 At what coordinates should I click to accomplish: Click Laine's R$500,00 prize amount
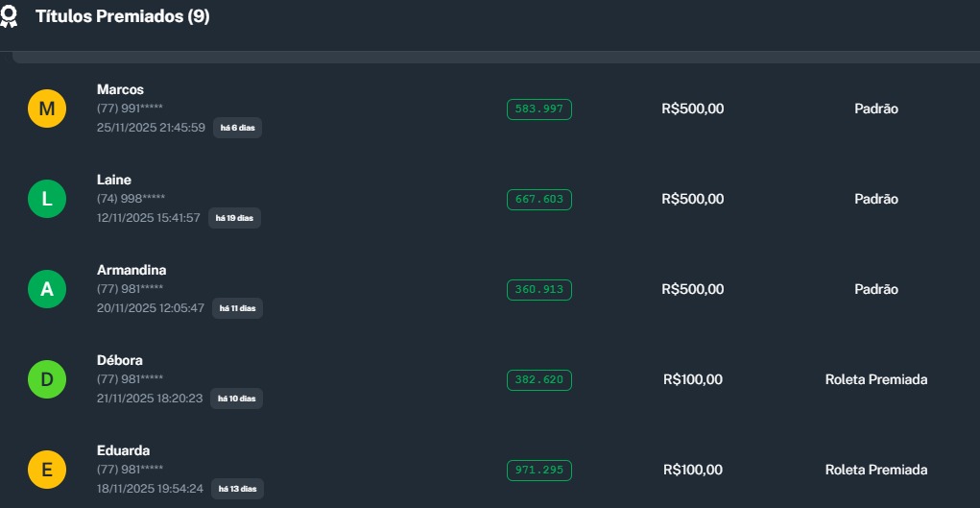pos(692,199)
